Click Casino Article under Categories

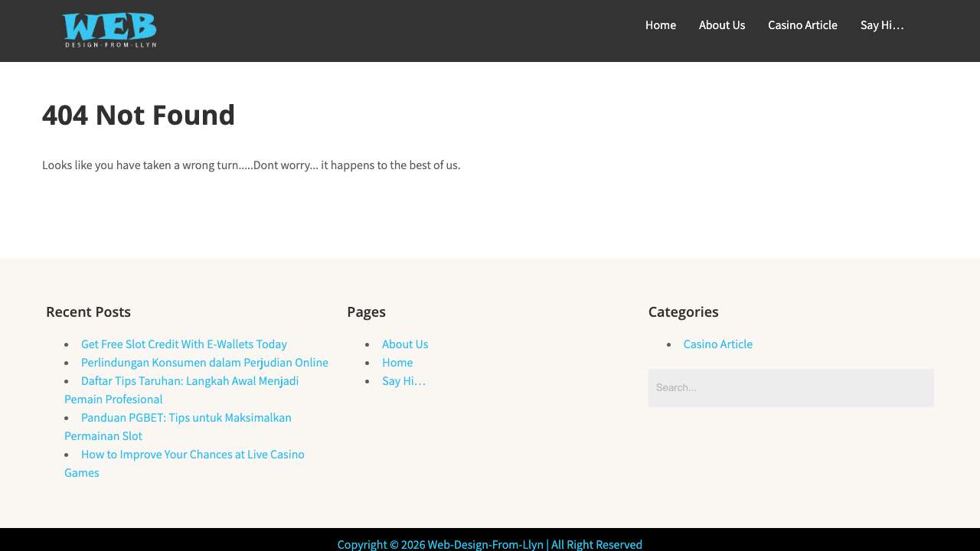[717, 344]
